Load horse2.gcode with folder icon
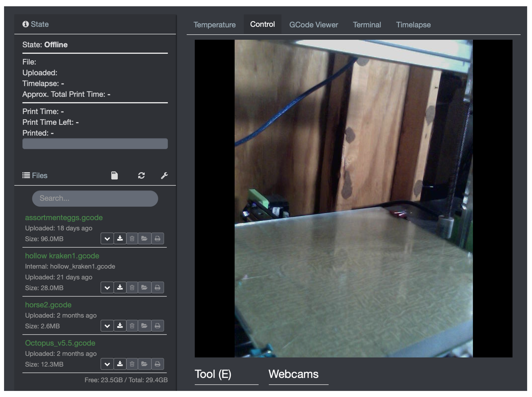Image resolution: width=532 pixels, height=397 pixels. click(144, 326)
